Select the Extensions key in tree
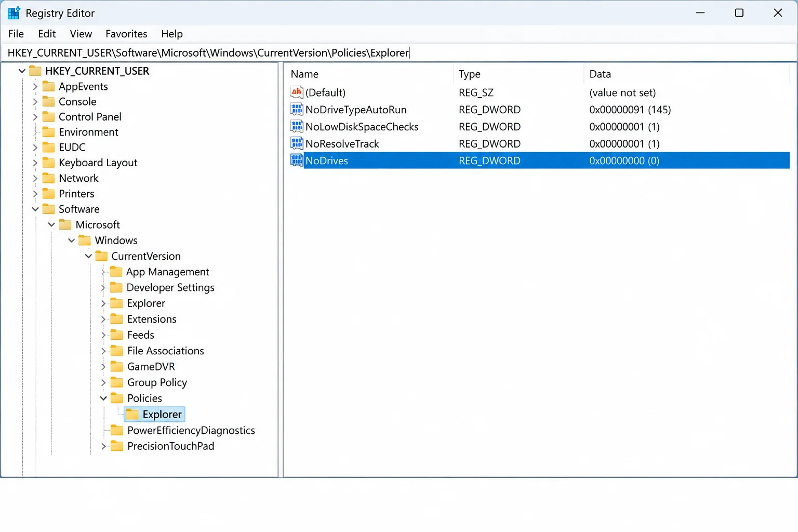The width and height of the screenshot is (798, 532). coord(152,320)
